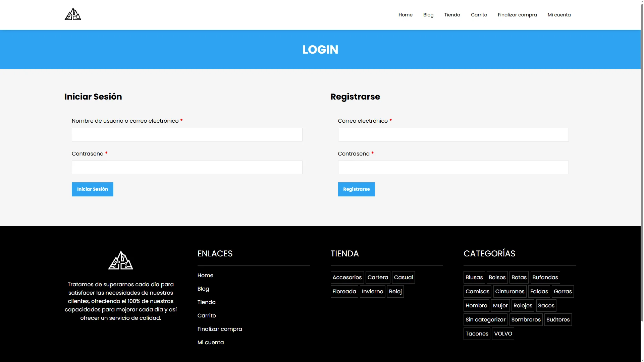Open the Mujer category
Viewport: 644px width, 362px height.
tap(500, 305)
